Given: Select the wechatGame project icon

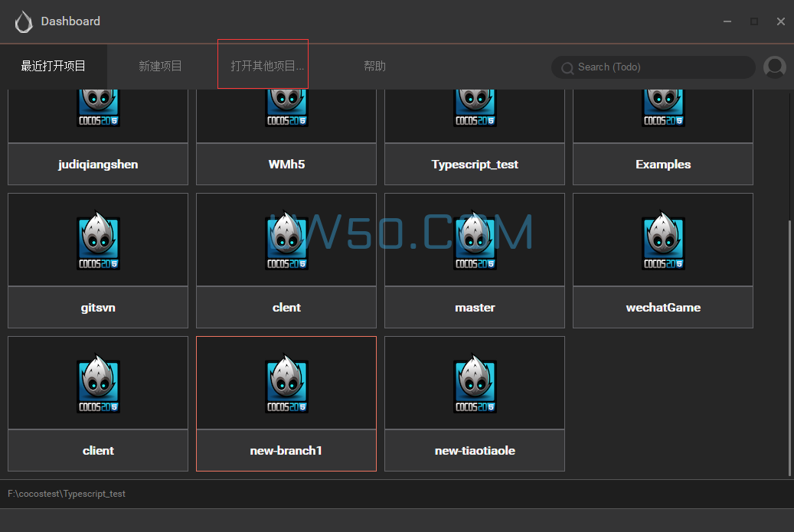Looking at the screenshot, I should coord(663,240).
